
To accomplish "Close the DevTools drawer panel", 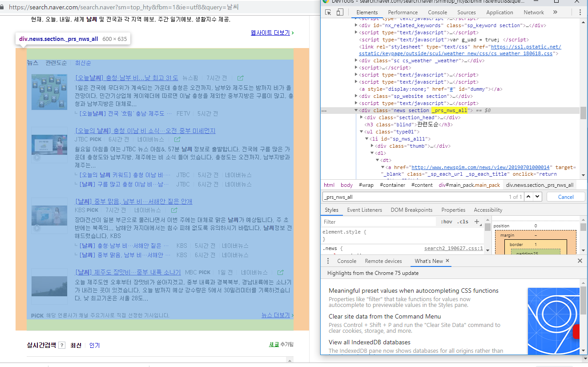I will (x=580, y=261).
